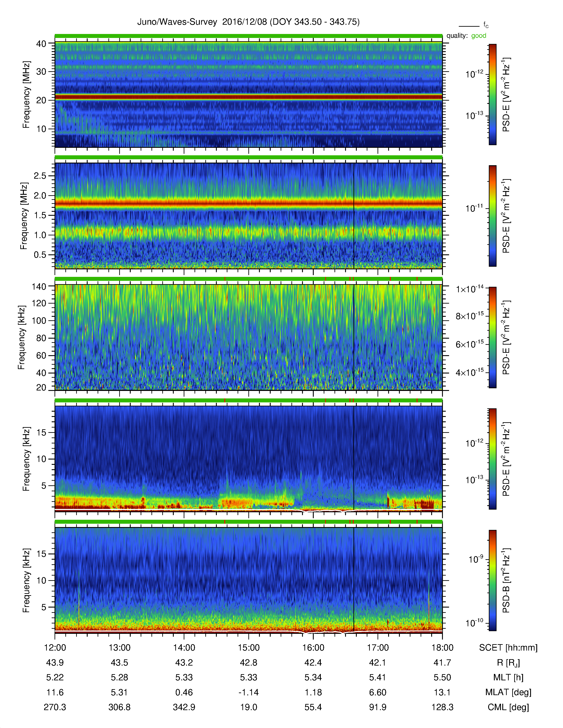This screenshot has height=728, width=563.
Task: Click the 140 kHz tick label
Action: tap(39, 286)
